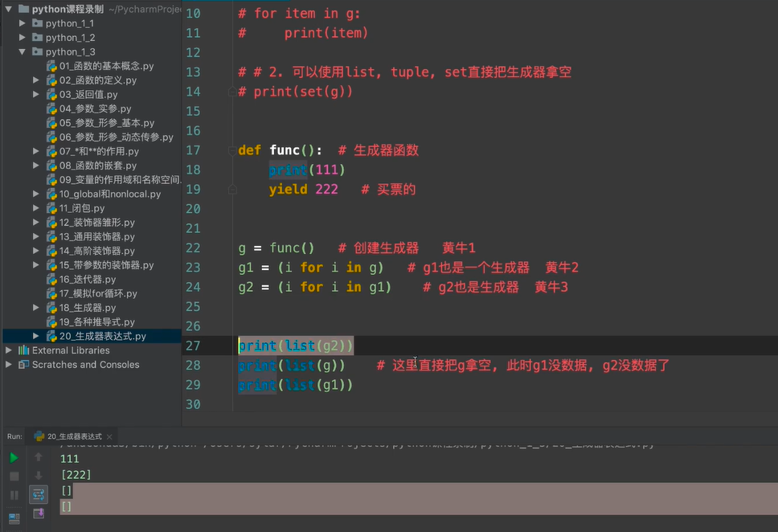
Task: Select 12_装饰器雏形.py in tree
Action: [x=96, y=223]
